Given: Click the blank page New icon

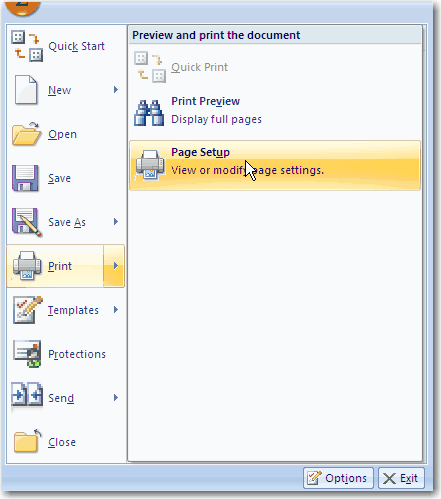Looking at the screenshot, I should click(26, 90).
